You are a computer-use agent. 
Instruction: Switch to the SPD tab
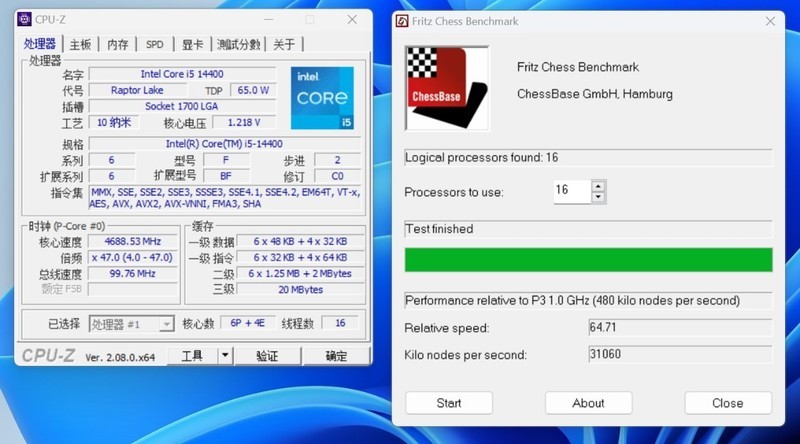(155, 44)
